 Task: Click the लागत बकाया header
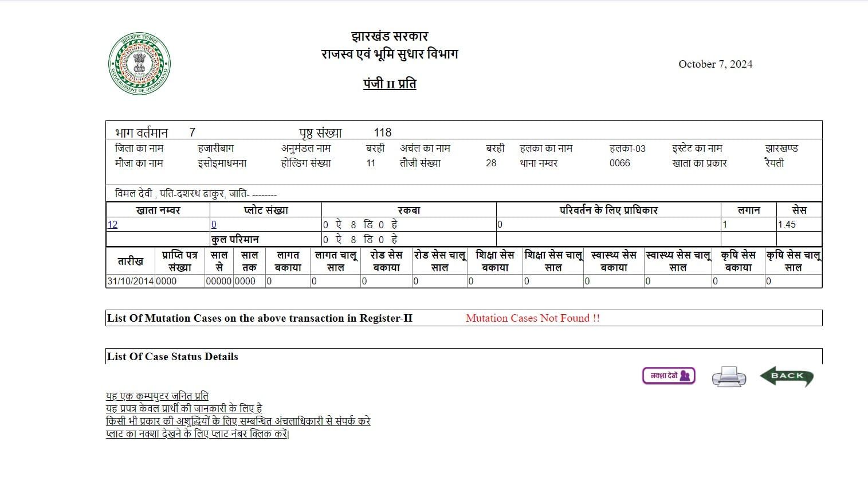point(288,261)
